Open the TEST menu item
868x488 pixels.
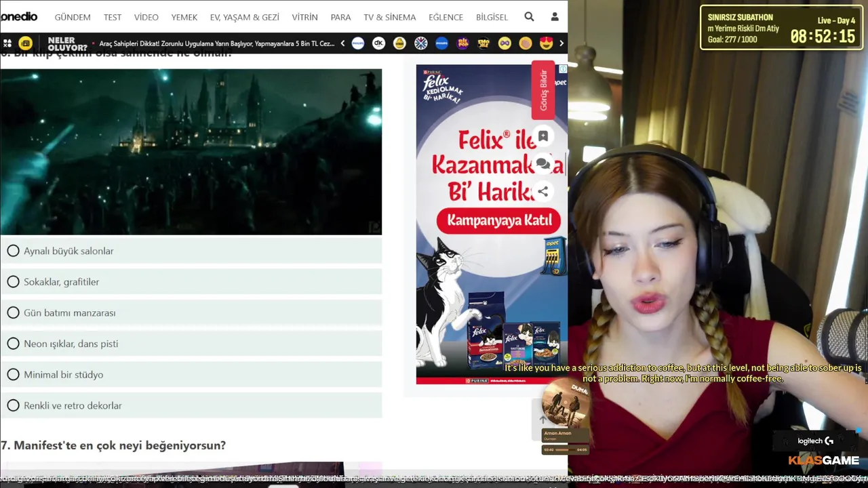point(113,18)
